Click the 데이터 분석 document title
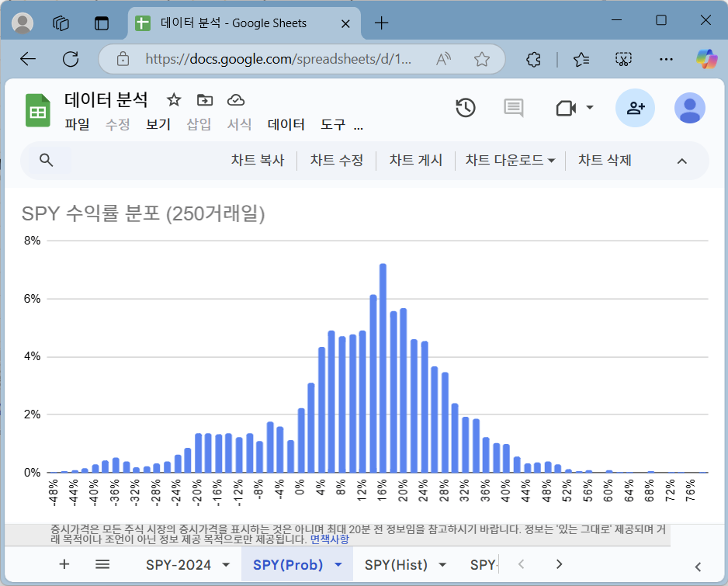The width and height of the screenshot is (728, 586). click(106, 99)
